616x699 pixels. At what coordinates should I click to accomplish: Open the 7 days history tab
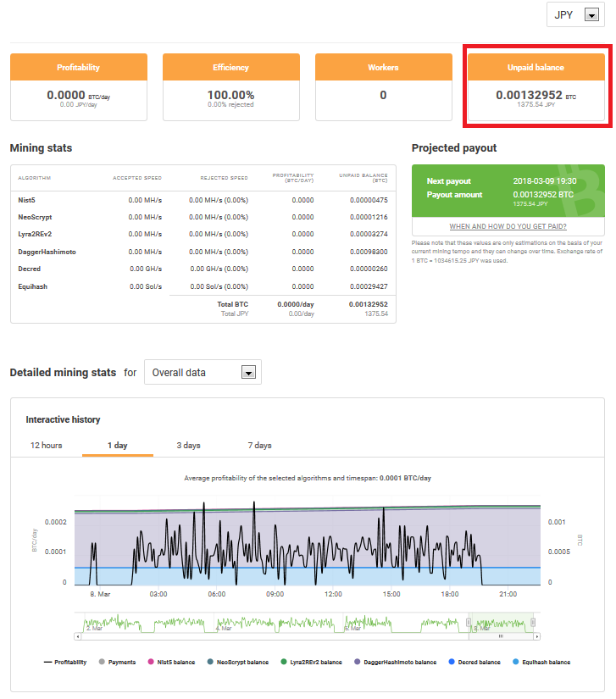(260, 446)
